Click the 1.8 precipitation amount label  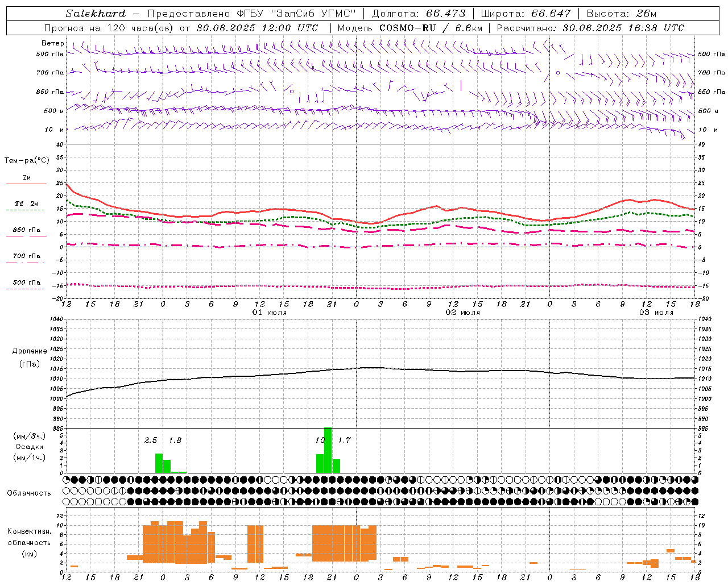coord(175,440)
